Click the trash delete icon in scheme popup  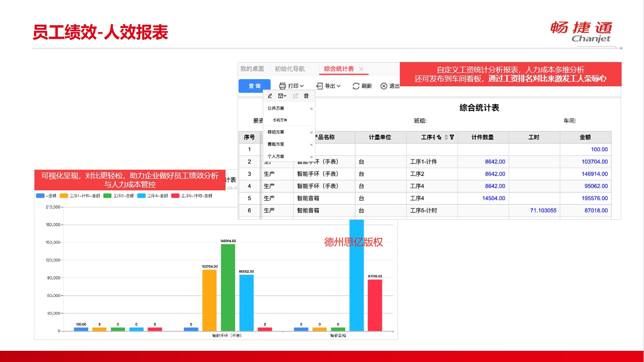click(x=306, y=96)
